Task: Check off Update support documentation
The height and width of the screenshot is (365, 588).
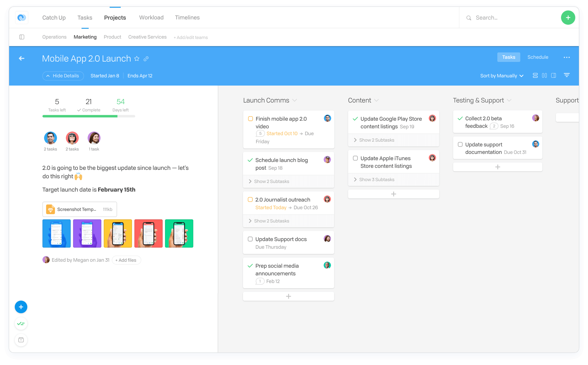Action: click(x=460, y=144)
